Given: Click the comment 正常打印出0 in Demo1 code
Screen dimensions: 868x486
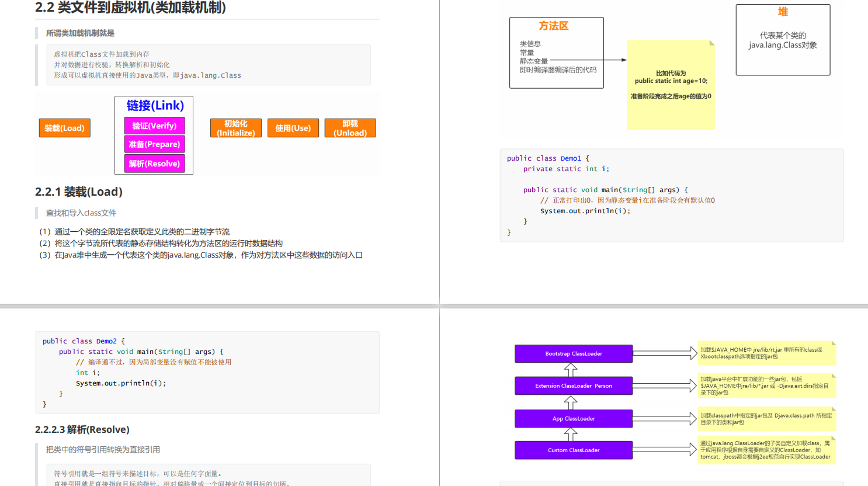Looking at the screenshot, I should click(627, 200).
